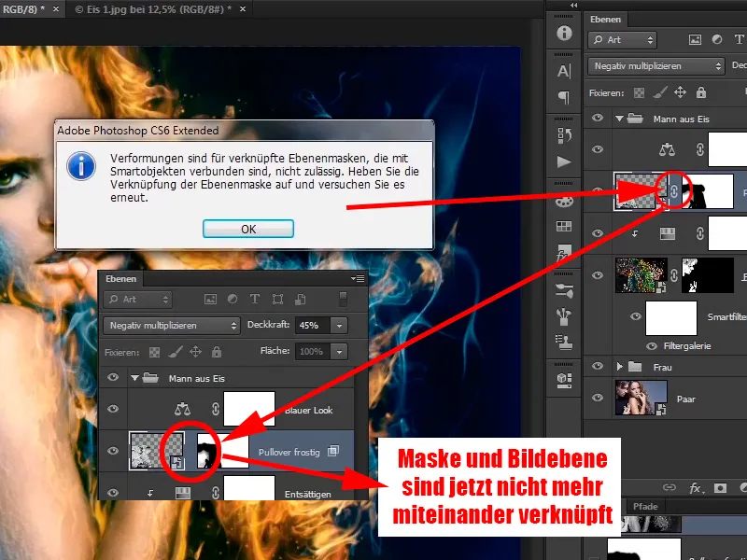Image resolution: width=747 pixels, height=560 pixels.
Task: Lock position in docked Ebenen panel
Action: 681,92
